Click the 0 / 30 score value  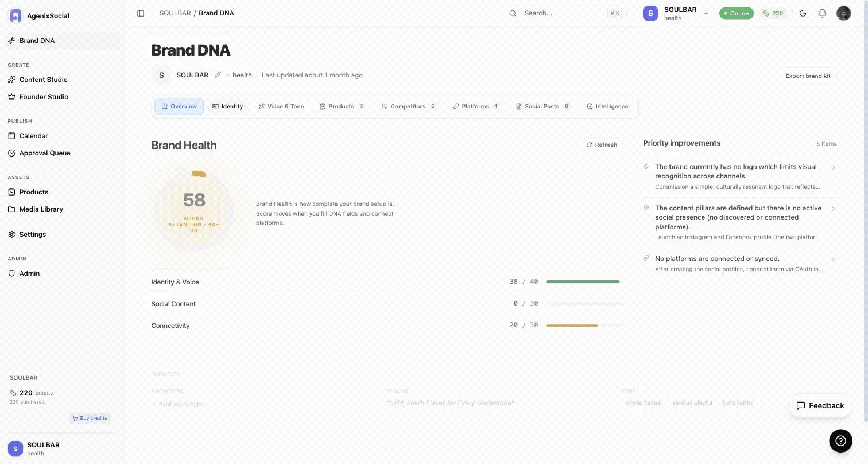526,304
